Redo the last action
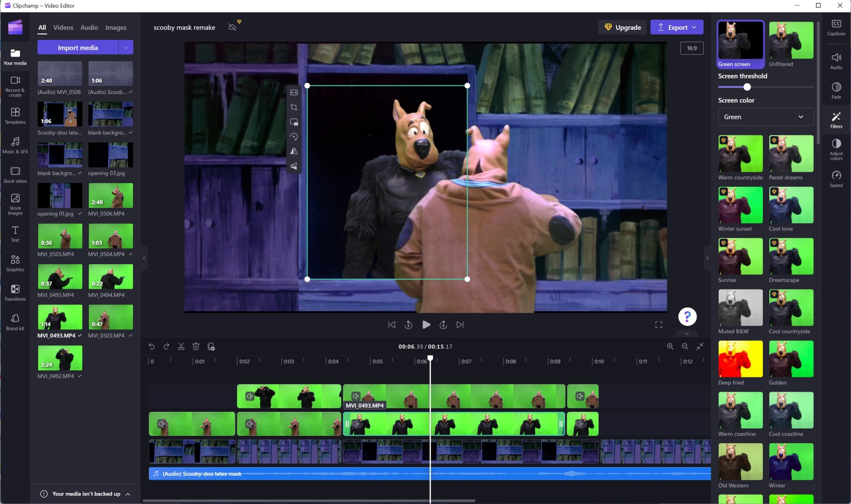This screenshot has width=851, height=504. (x=166, y=347)
